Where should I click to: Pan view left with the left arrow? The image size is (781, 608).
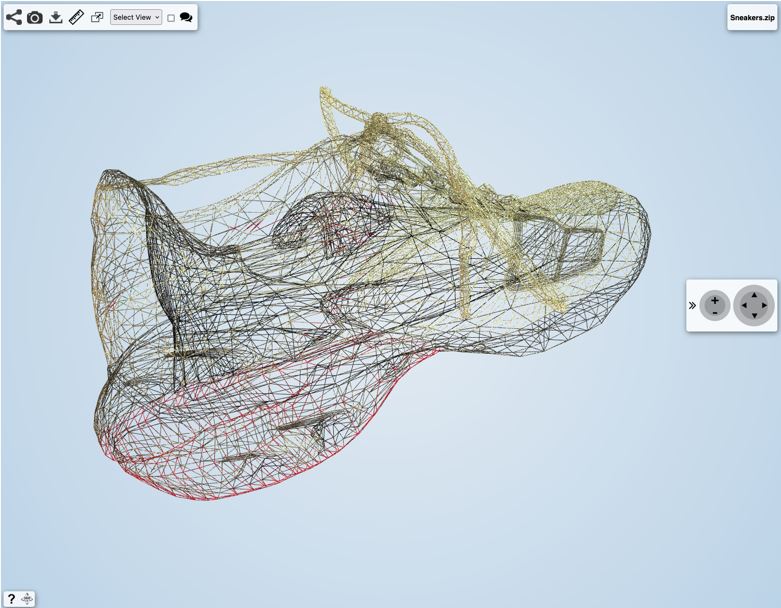point(743,306)
